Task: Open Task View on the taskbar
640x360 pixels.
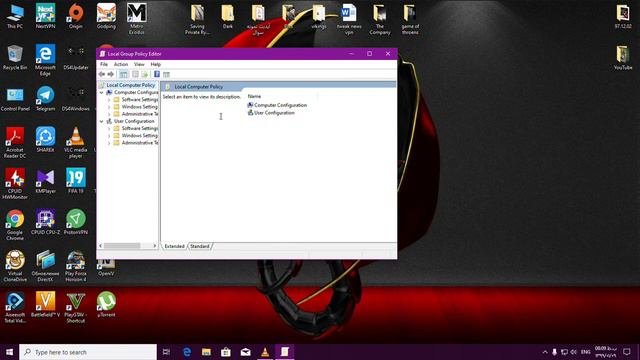Action: (x=166, y=352)
